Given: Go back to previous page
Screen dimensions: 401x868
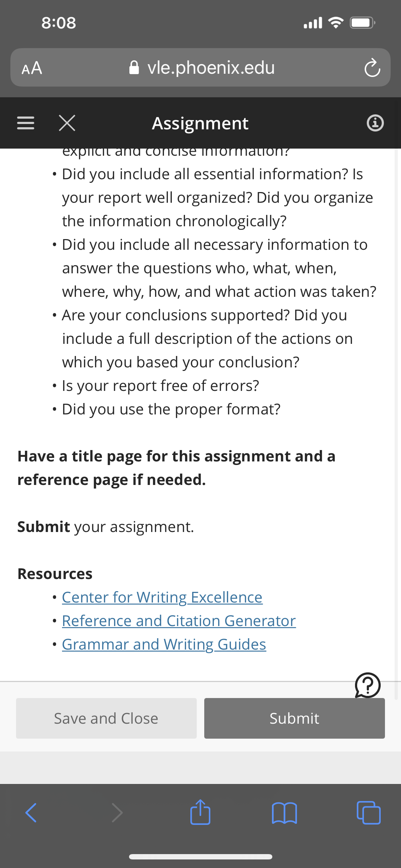Looking at the screenshot, I should pyautogui.click(x=31, y=812).
